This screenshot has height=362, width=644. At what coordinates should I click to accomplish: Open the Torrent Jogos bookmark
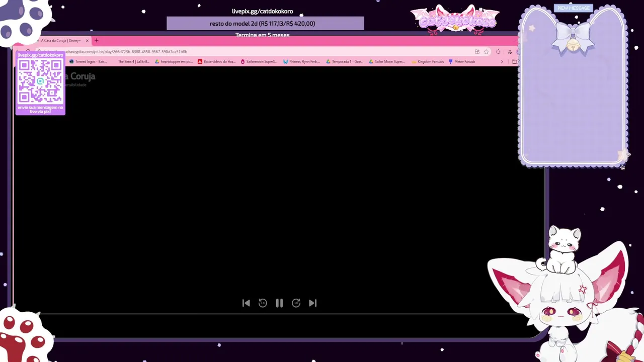click(x=88, y=61)
